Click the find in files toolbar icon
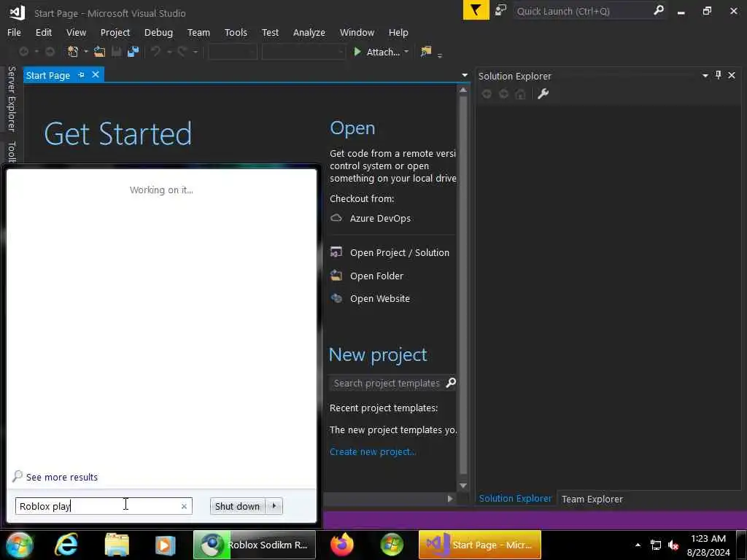The image size is (747, 560). (x=425, y=52)
